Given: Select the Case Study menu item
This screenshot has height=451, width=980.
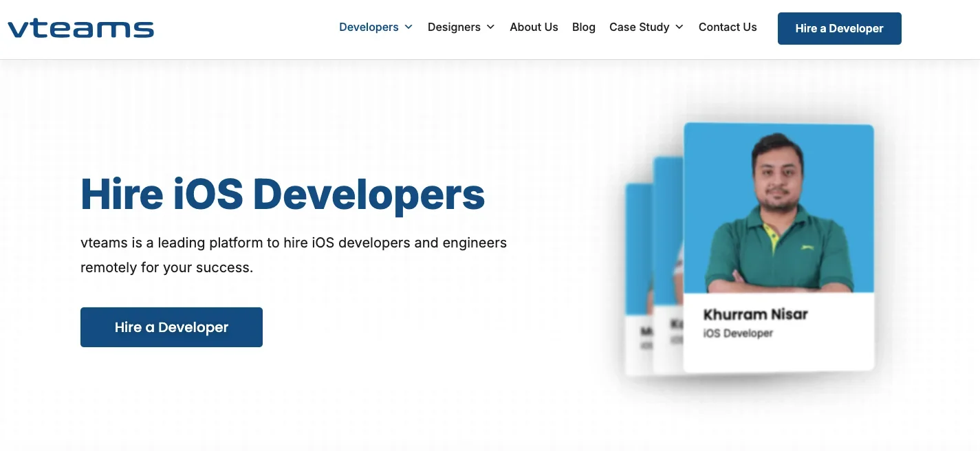Looking at the screenshot, I should coord(639,27).
